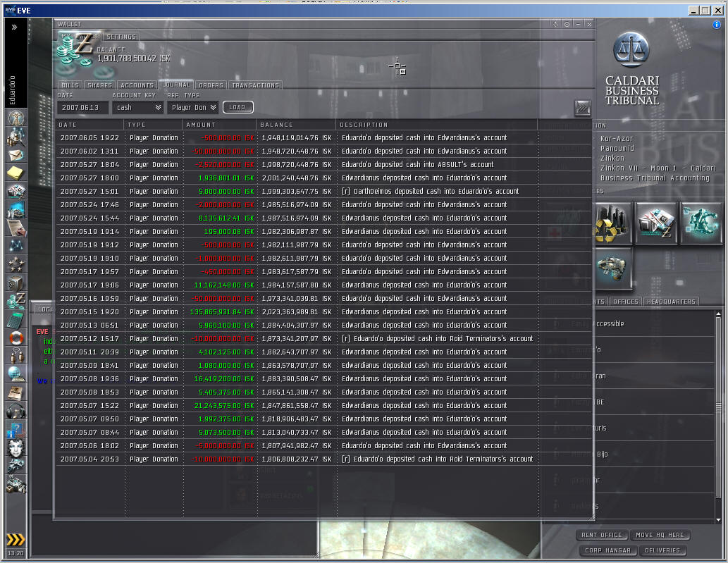Open the Deliveries button
The height and width of the screenshot is (563, 728).
point(662,550)
